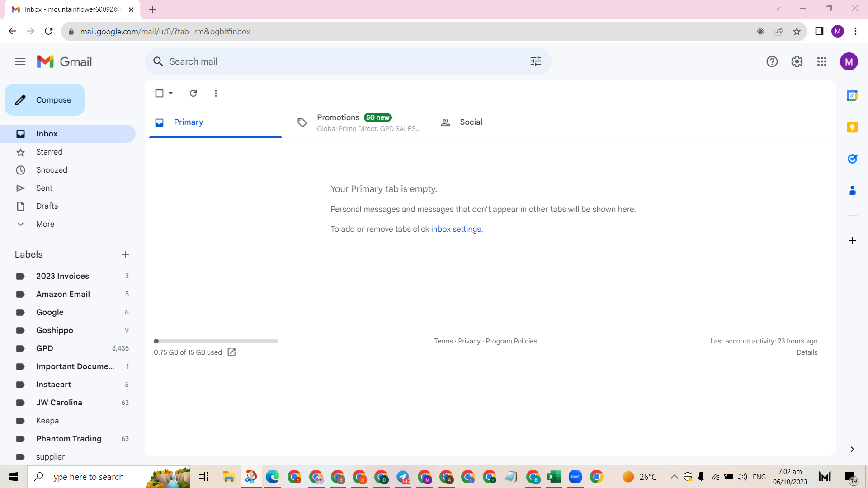868x488 pixels.
Task: Open Zoom from the taskbar
Action: pos(576,477)
